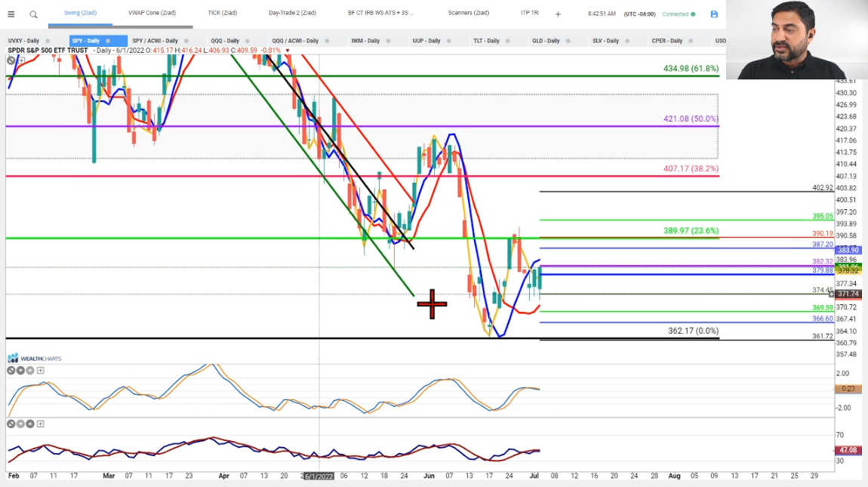Click the dot on GLD - Daily tab

[568, 41]
